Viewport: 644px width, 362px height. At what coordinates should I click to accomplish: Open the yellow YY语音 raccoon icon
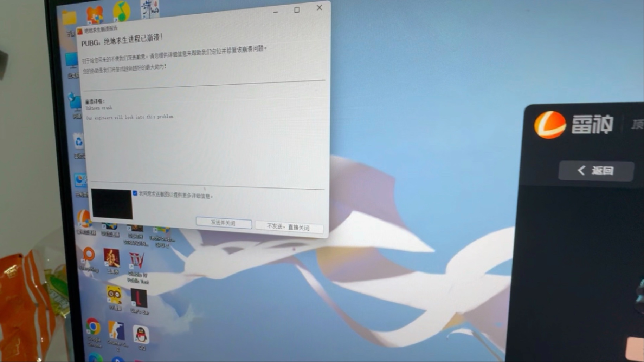click(115, 298)
